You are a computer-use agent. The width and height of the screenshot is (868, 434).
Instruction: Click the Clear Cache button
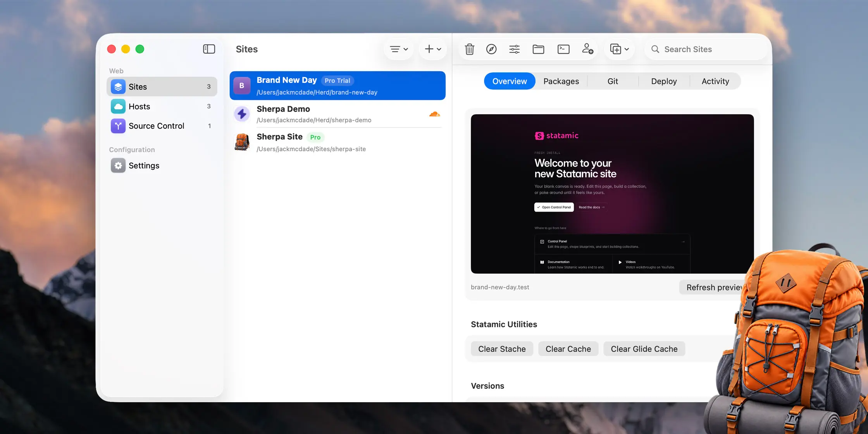(568, 349)
